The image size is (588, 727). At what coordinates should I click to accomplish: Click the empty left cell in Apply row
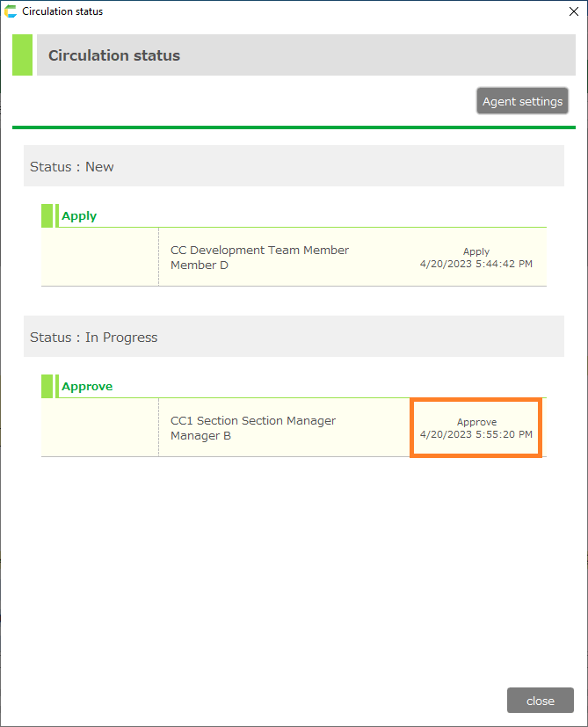pos(99,257)
